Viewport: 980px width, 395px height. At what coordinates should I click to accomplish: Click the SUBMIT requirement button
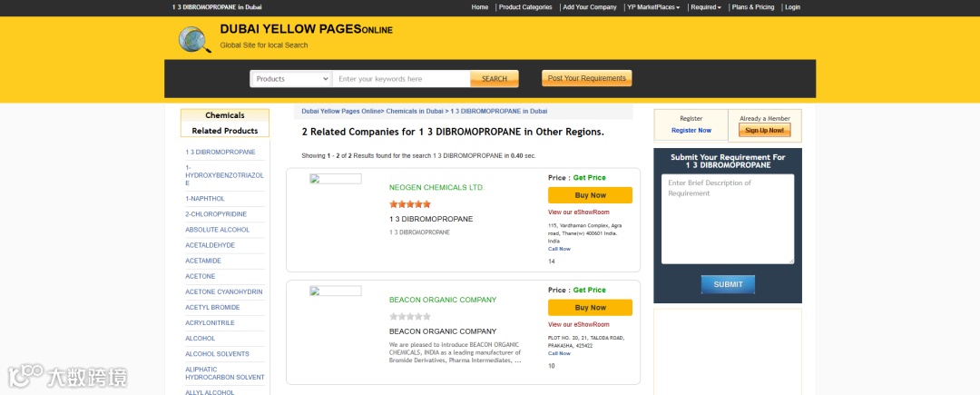coord(728,284)
